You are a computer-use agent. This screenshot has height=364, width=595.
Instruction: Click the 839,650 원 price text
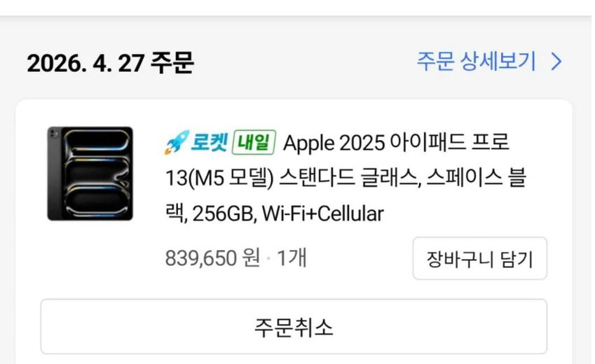pos(213,258)
